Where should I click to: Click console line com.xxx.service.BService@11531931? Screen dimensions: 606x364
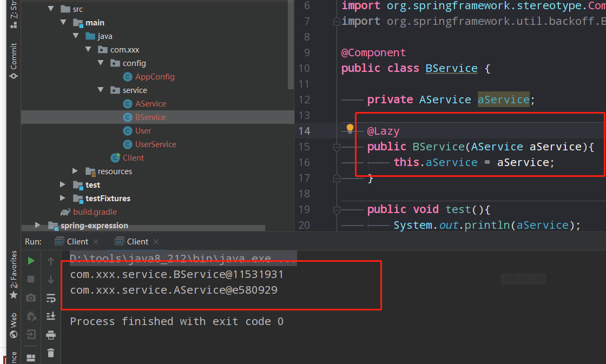pyautogui.click(x=176, y=274)
